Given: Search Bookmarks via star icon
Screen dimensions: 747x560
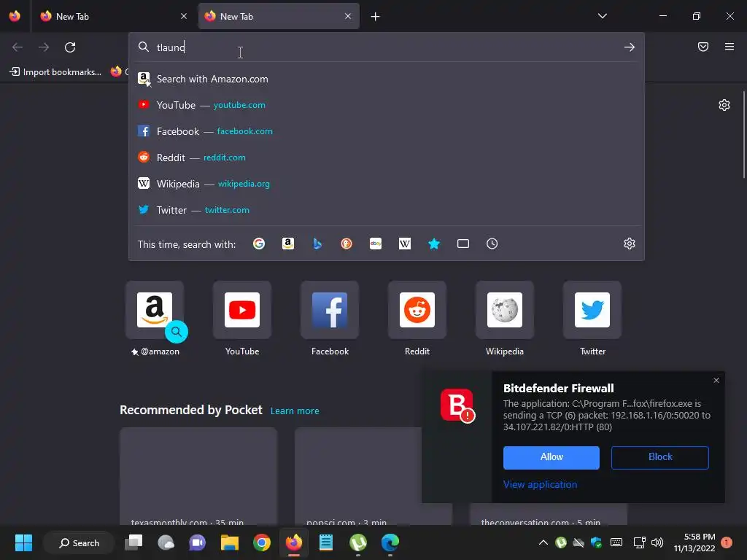Looking at the screenshot, I should point(434,244).
